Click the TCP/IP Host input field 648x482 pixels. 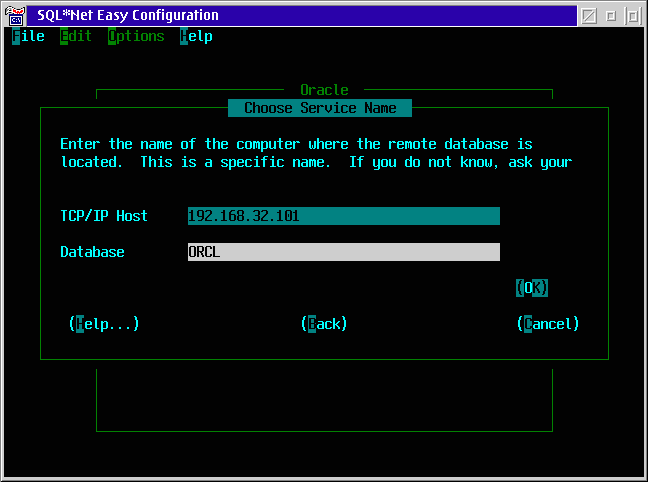pyautogui.click(x=344, y=216)
